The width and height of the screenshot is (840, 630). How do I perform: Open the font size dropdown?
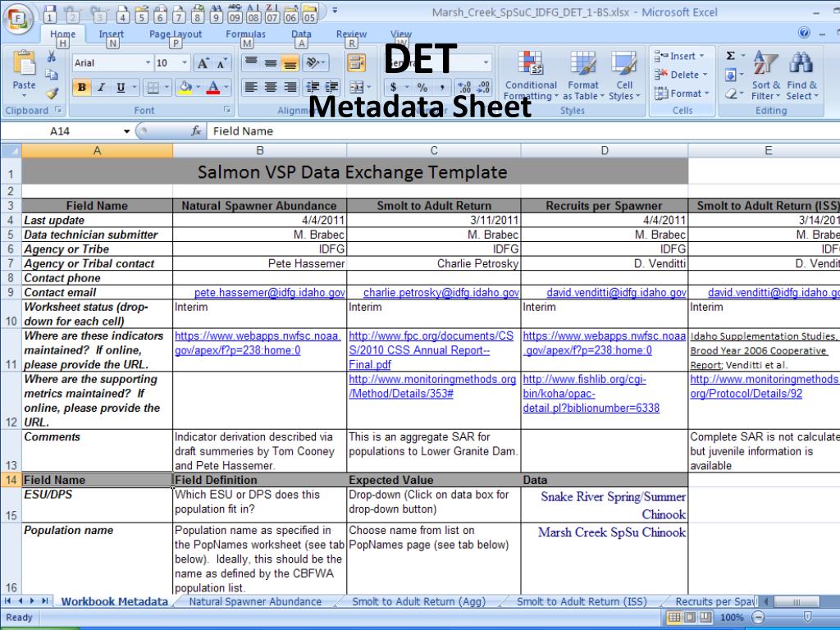pos(185,63)
